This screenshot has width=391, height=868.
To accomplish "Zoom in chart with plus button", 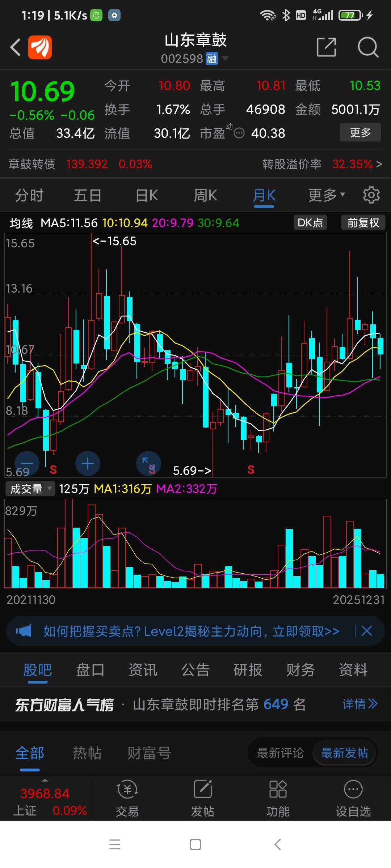I will [x=88, y=464].
